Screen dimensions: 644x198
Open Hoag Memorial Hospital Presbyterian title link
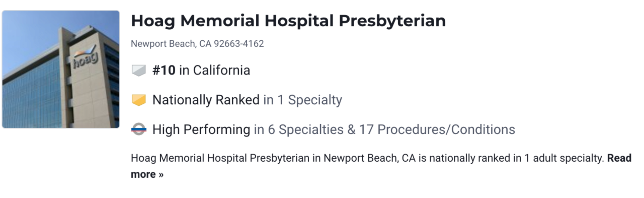[288, 21]
